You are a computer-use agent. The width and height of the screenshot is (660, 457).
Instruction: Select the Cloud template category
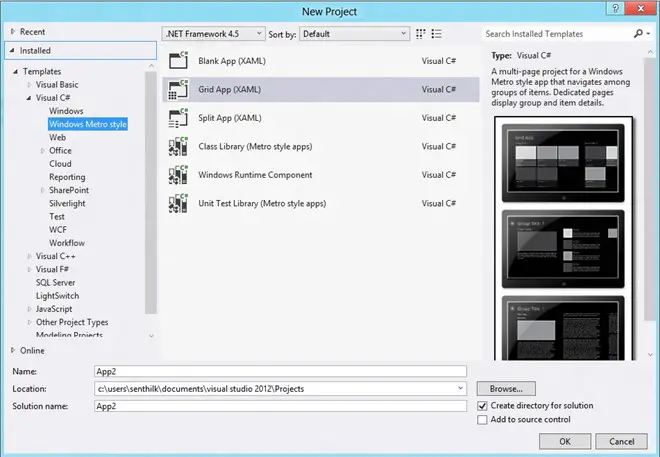coord(60,164)
